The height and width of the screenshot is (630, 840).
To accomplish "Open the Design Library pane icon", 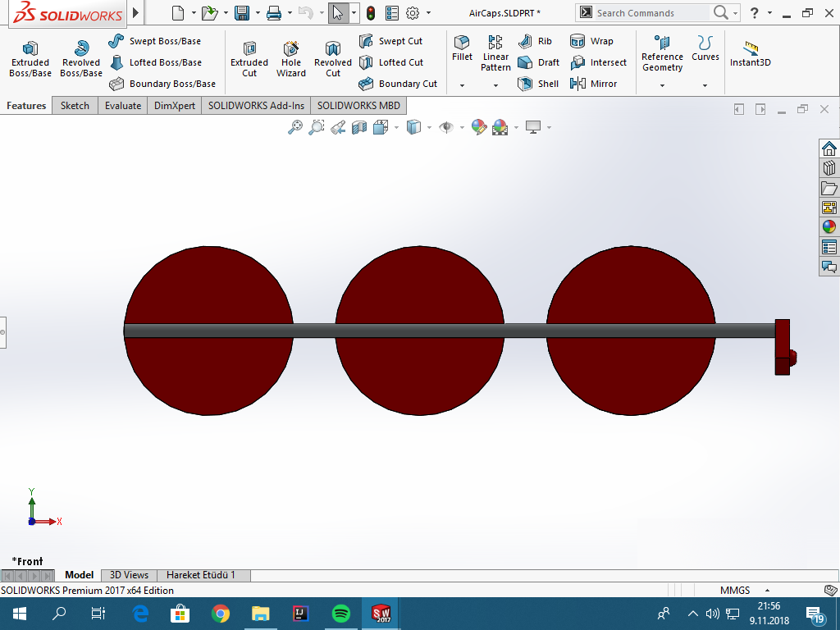I will pyautogui.click(x=829, y=168).
